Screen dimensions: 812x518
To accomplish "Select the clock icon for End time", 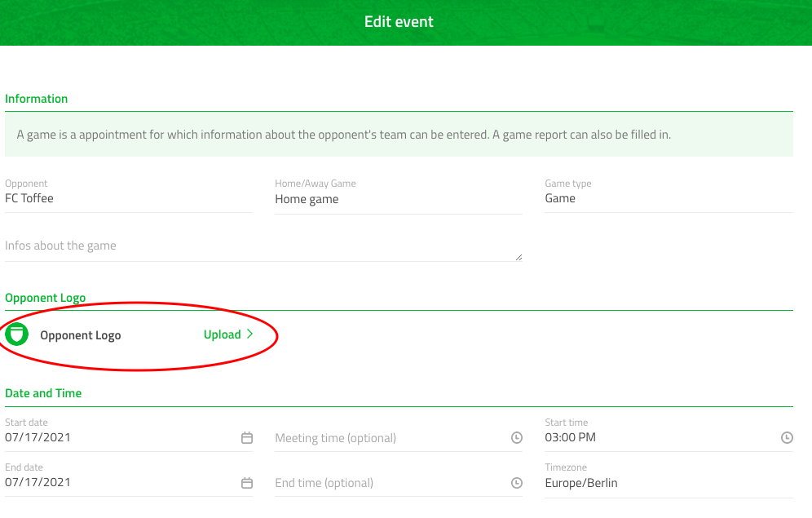I will (x=516, y=482).
